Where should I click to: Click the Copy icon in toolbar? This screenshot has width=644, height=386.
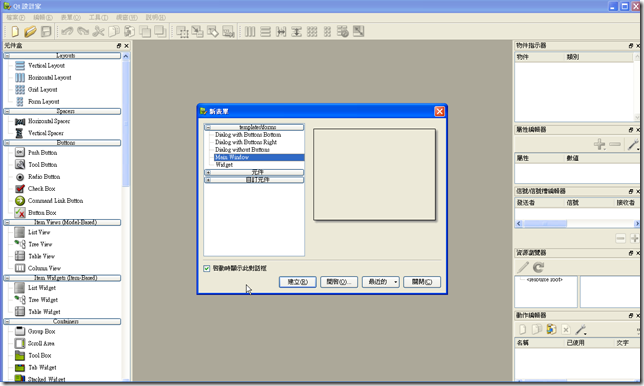click(x=114, y=31)
